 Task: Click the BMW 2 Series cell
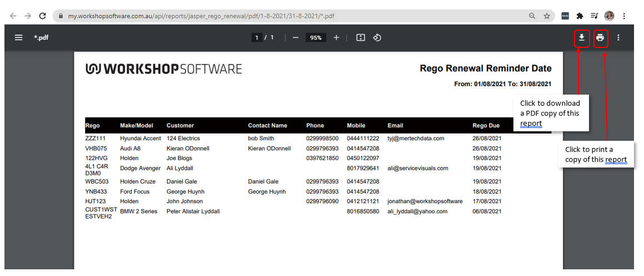pyautogui.click(x=138, y=211)
